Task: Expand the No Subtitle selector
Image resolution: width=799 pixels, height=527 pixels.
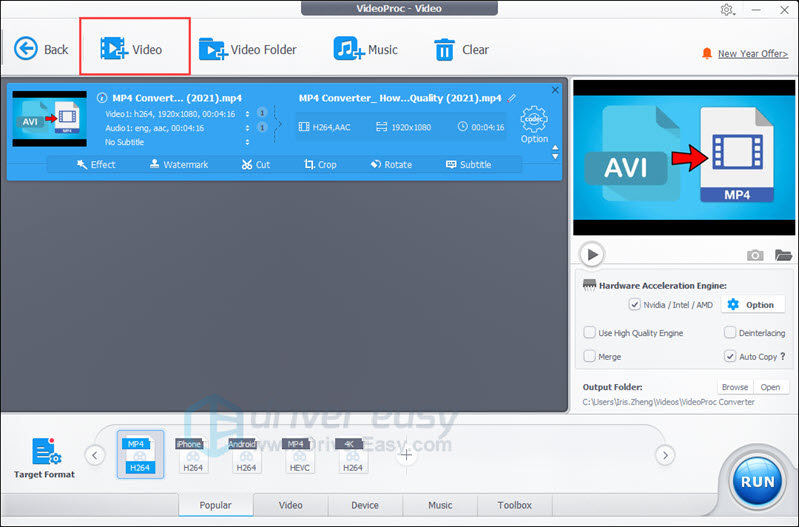Action: coord(248,142)
